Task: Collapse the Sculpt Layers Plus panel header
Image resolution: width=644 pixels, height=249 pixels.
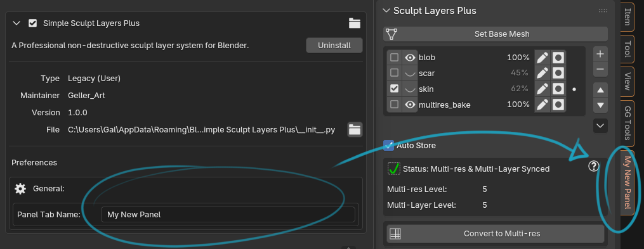Action: point(386,11)
